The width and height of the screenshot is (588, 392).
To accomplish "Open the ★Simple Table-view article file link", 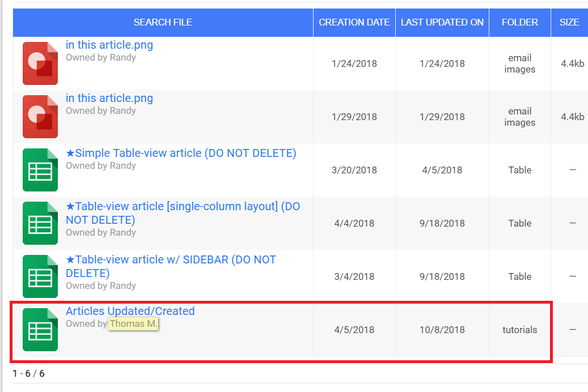I will point(181,153).
